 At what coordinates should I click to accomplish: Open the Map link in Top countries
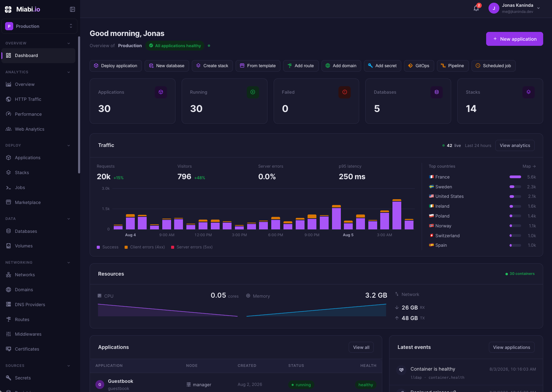[529, 166]
